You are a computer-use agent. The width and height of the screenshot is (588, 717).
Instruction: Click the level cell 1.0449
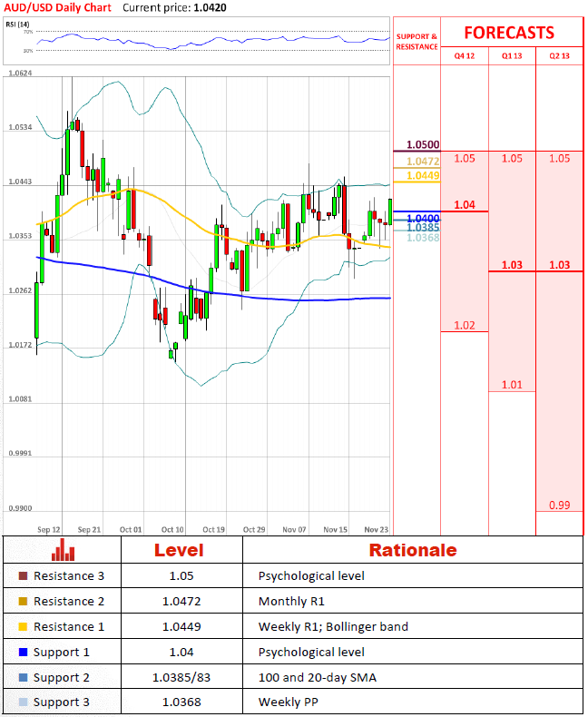pyautogui.click(x=181, y=627)
